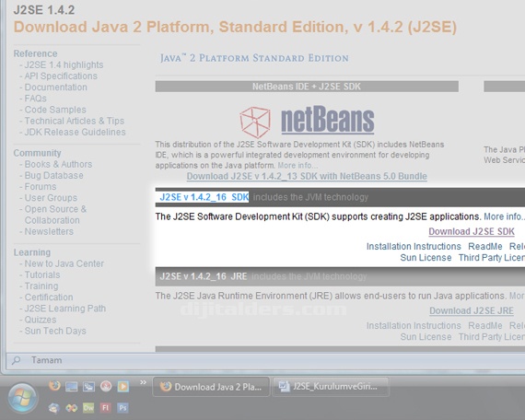This screenshot has height=420, width=525.
Task: Open the media player quick launch icon
Action: pyautogui.click(x=122, y=387)
